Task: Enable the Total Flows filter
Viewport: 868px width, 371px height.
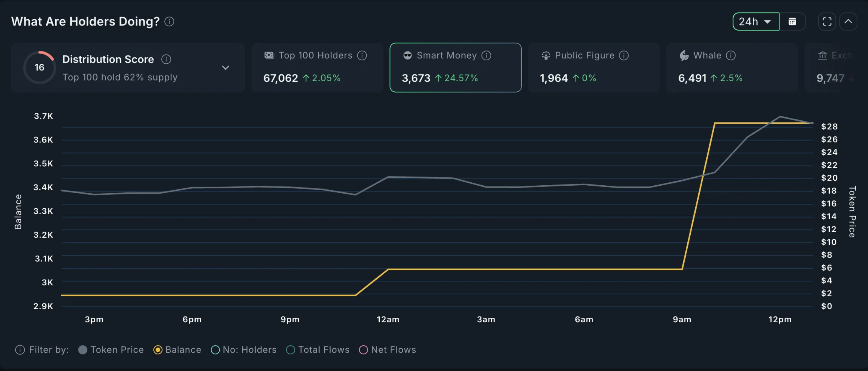Action: pyautogui.click(x=318, y=350)
